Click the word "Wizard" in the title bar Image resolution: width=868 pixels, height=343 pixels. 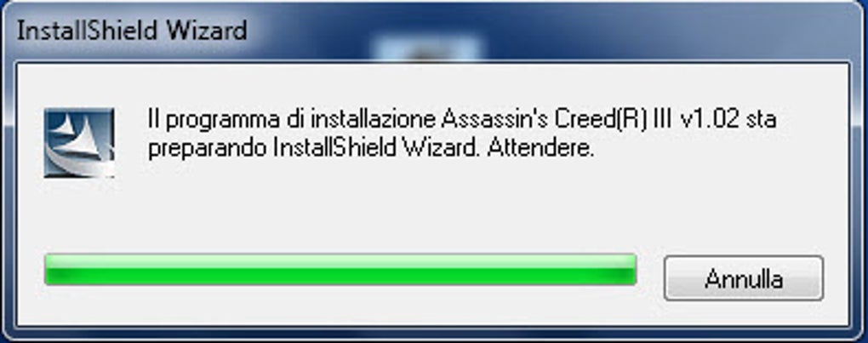coord(208,31)
